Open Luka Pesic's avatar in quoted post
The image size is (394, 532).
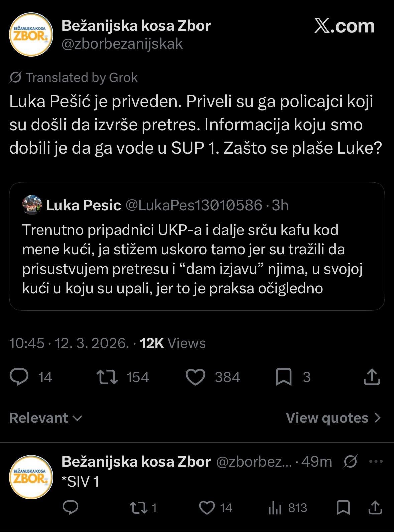pyautogui.click(x=32, y=205)
